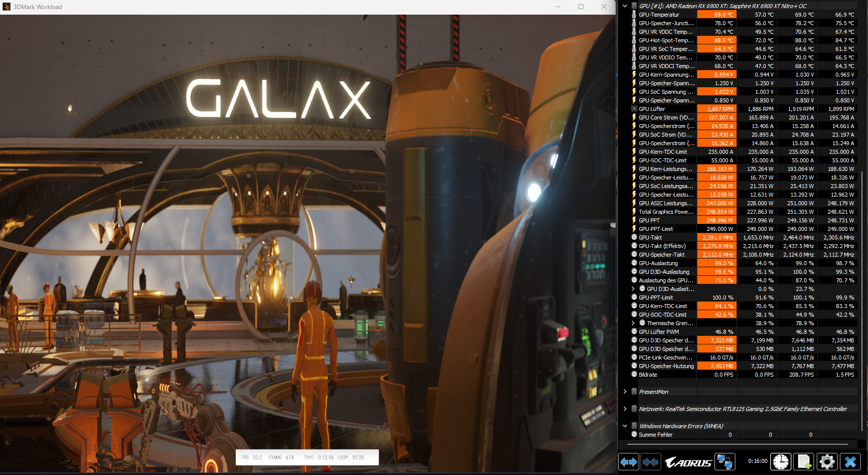This screenshot has height=475, width=868.
Task: Close the sensor panel with the blue X
Action: tap(850, 461)
